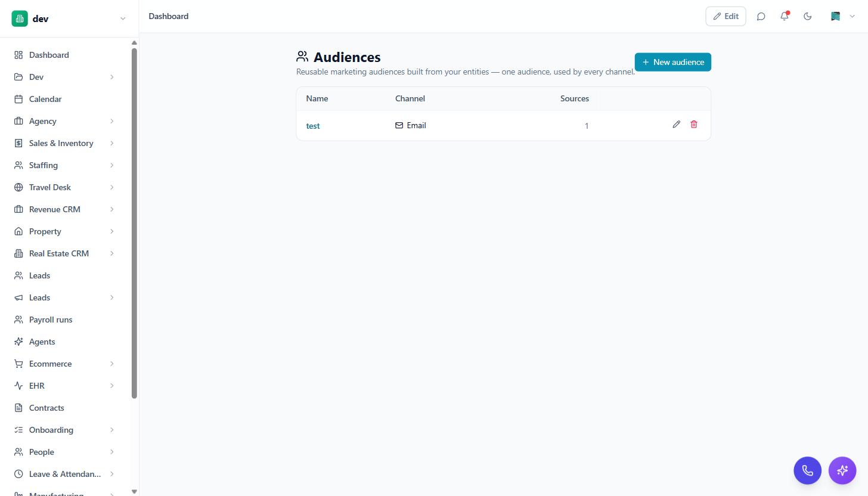
Task: Toggle dark mode with the moon icon
Action: (808, 17)
